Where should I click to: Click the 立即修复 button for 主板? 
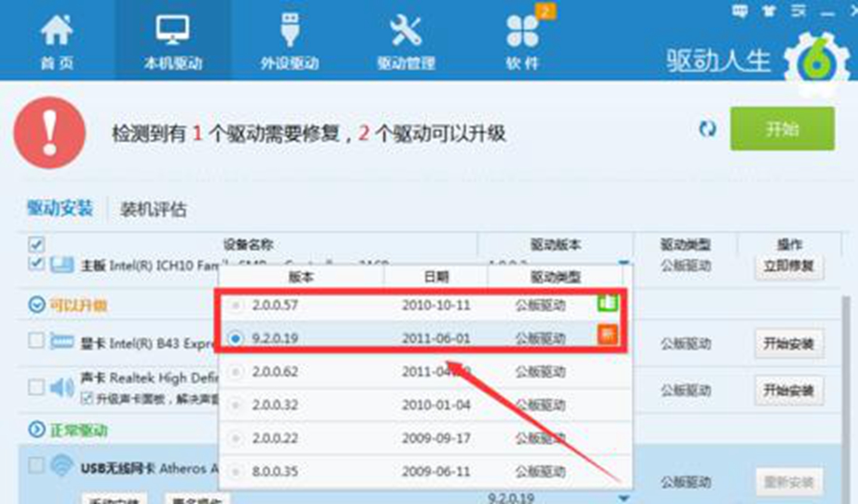click(789, 266)
